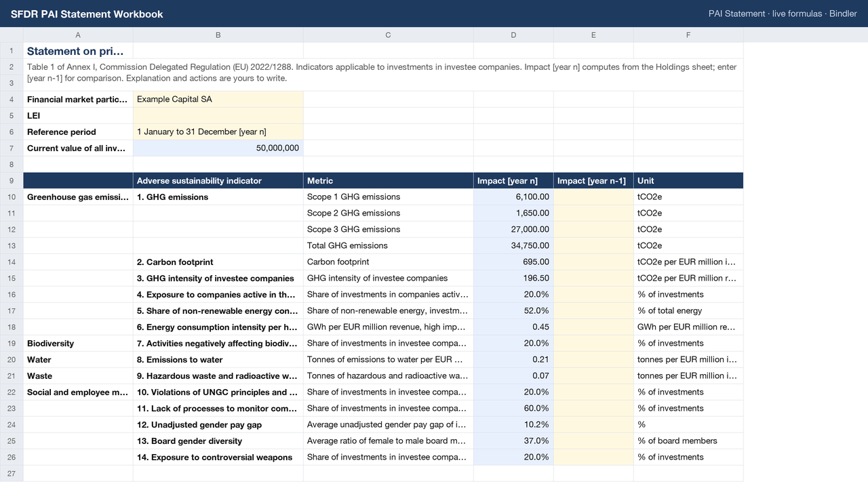Click column F header
The height and width of the screenshot is (488, 868).
click(688, 35)
